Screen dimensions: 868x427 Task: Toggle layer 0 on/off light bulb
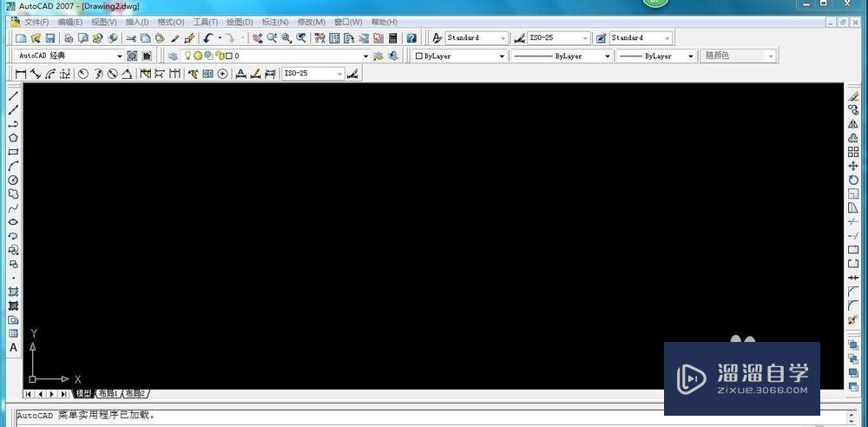[x=187, y=56]
